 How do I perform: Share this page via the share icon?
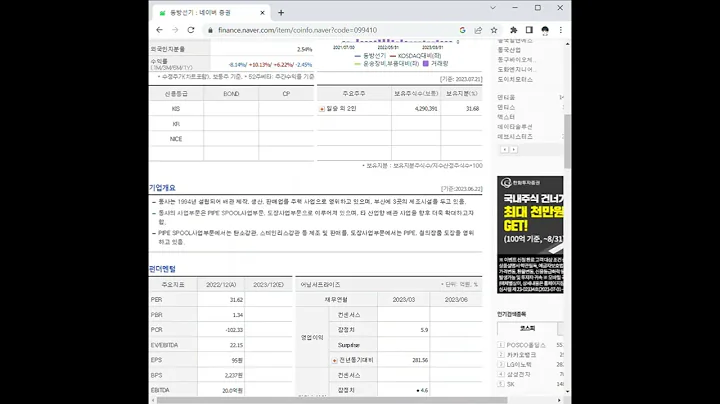[x=478, y=30]
